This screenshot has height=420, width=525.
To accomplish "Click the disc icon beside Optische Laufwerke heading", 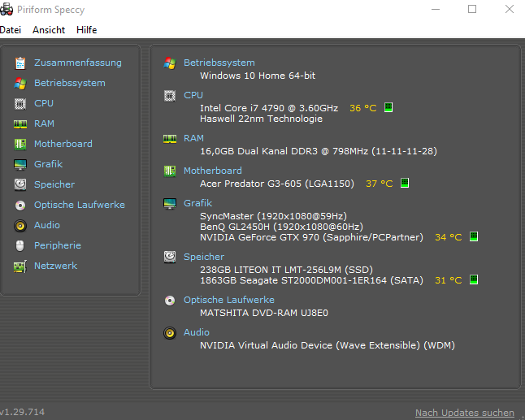I will (x=170, y=301).
